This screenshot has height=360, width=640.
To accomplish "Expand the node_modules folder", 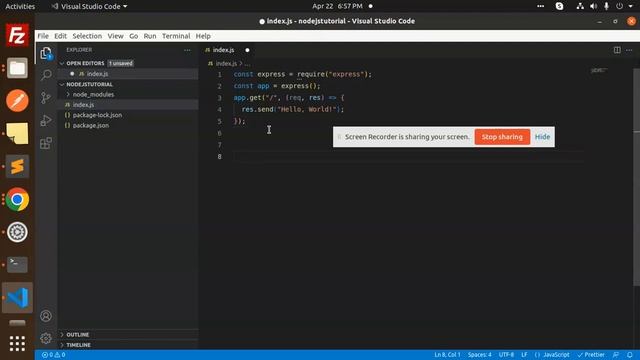I will pyautogui.click(x=93, y=94).
